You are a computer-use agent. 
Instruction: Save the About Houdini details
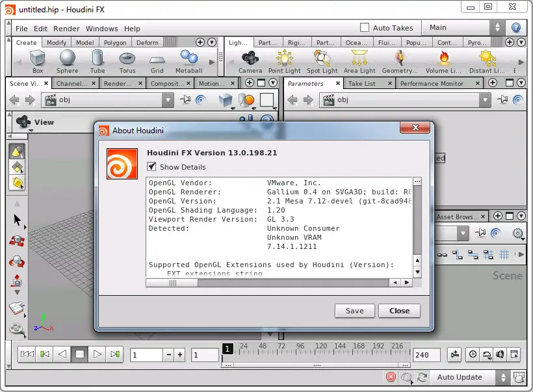(354, 311)
